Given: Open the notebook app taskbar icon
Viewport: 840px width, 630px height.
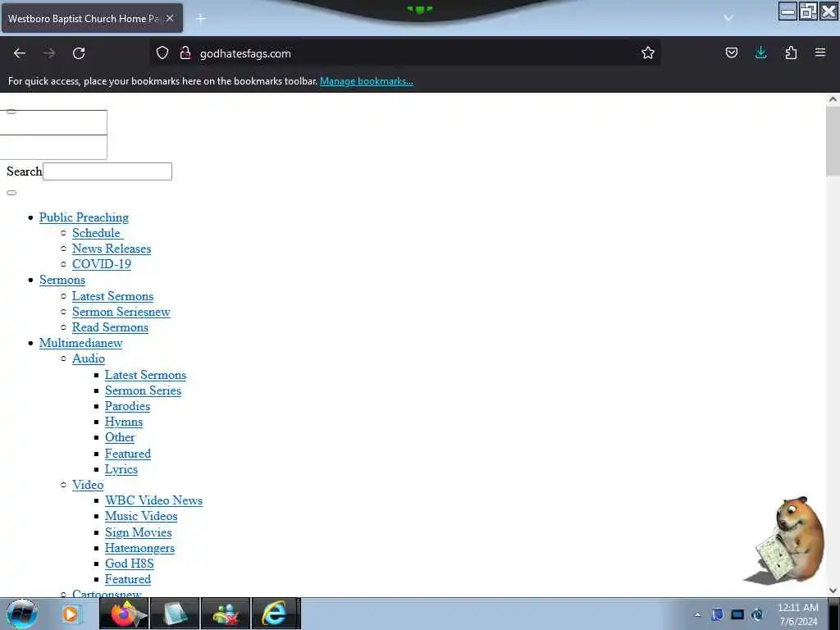Looking at the screenshot, I should tap(176, 614).
